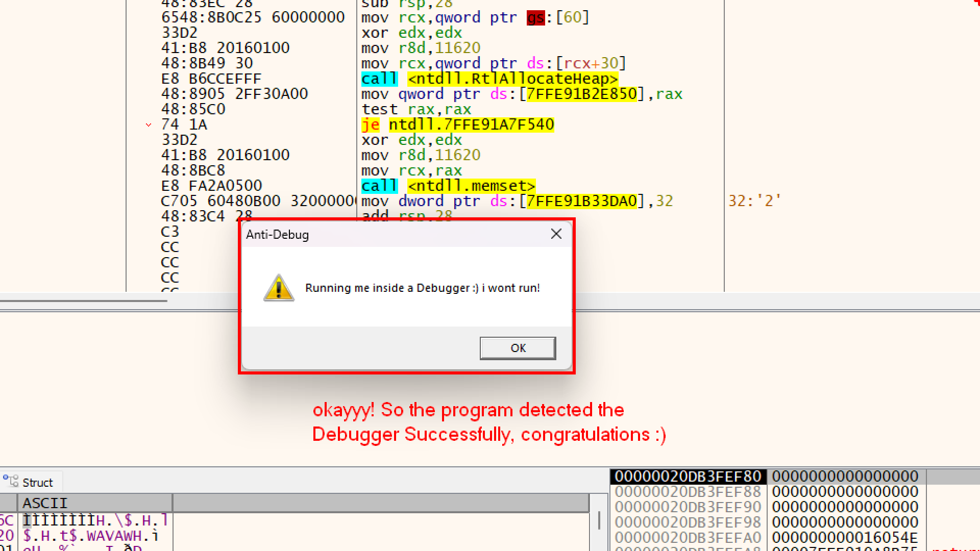
Task: Click the Struct tab tree icon
Action: pyautogui.click(x=11, y=481)
